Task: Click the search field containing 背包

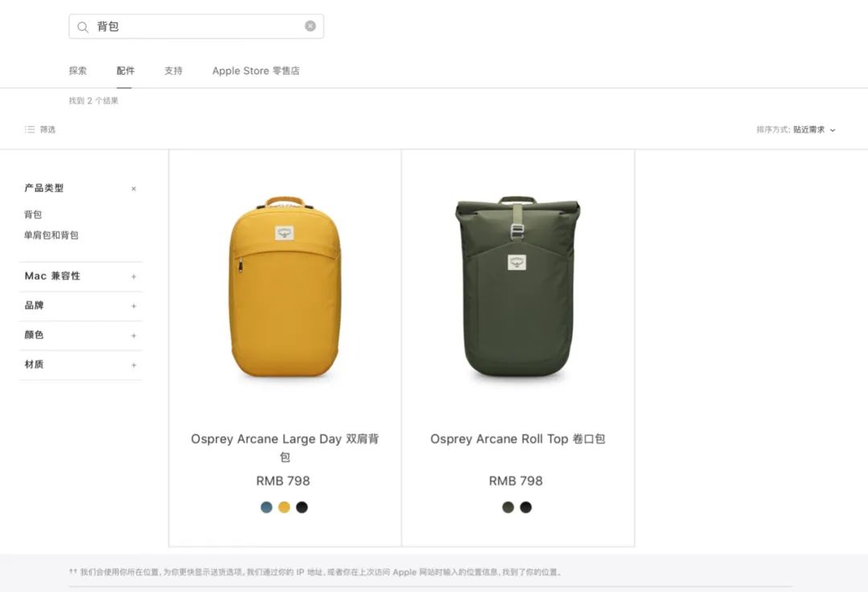Action: coord(196,27)
